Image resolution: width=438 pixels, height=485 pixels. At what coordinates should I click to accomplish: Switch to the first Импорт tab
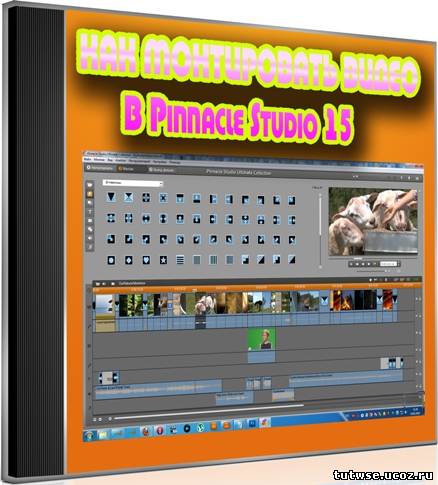100,168
